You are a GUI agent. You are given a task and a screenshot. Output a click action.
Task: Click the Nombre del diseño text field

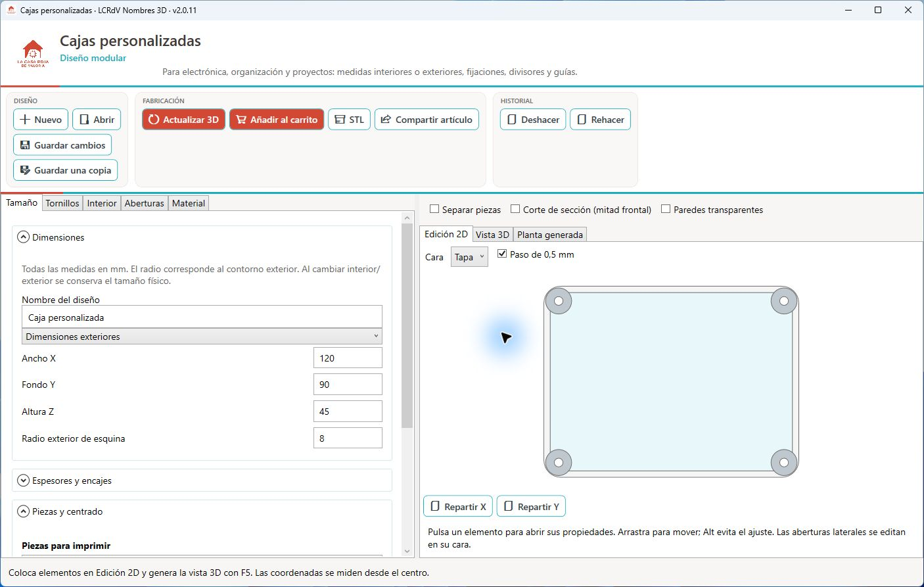[202, 317]
